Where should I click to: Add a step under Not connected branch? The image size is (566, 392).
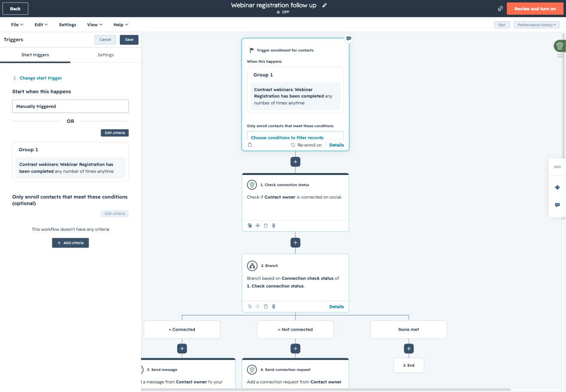click(x=295, y=349)
